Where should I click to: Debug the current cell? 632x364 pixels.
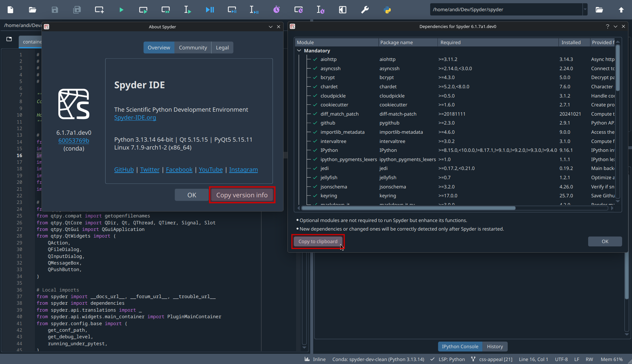(x=232, y=10)
